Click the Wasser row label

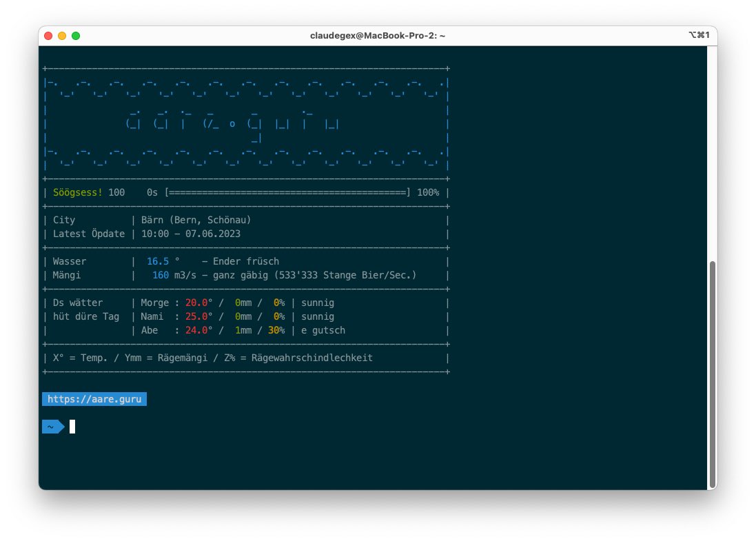(x=70, y=261)
